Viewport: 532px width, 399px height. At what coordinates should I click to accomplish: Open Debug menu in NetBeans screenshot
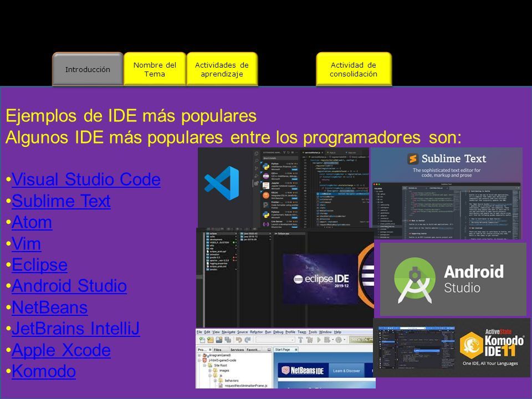278,332
